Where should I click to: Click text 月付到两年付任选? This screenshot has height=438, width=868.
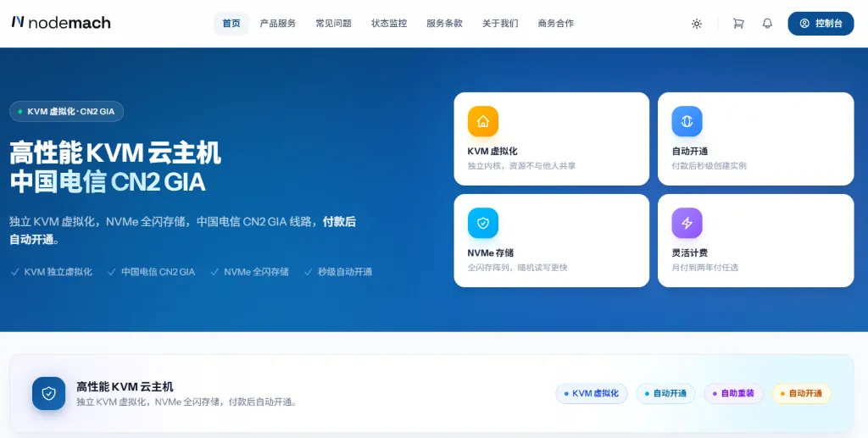pos(704,268)
